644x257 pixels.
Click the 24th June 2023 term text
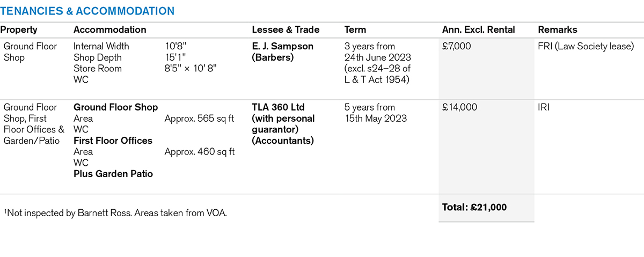tap(378, 57)
